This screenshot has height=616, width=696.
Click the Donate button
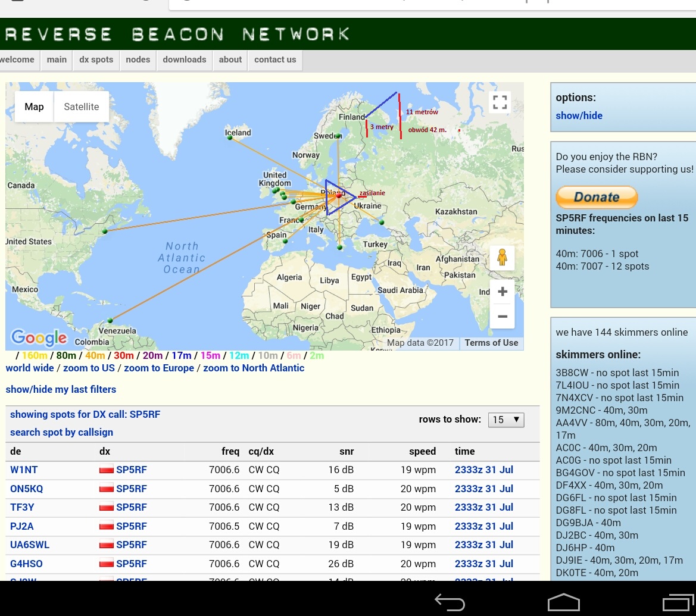click(x=597, y=197)
